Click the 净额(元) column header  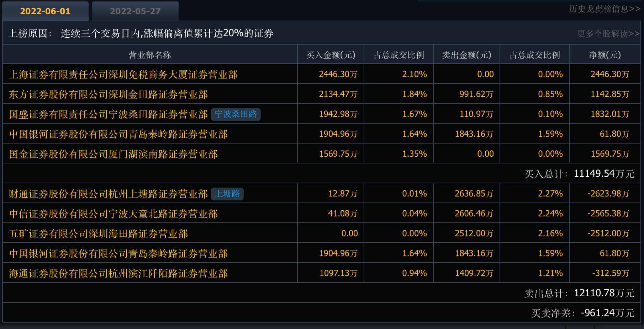605,55
